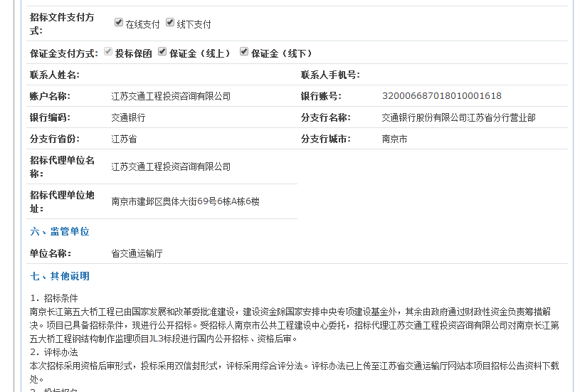
Task: Click the supervising unit 省交通运输厅
Action: click(x=137, y=253)
